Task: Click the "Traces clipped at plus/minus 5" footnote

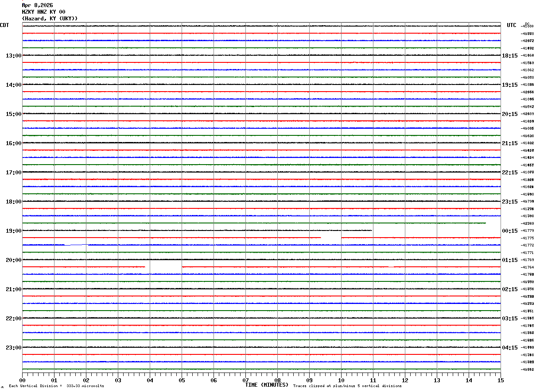Action: [x=347, y=386]
